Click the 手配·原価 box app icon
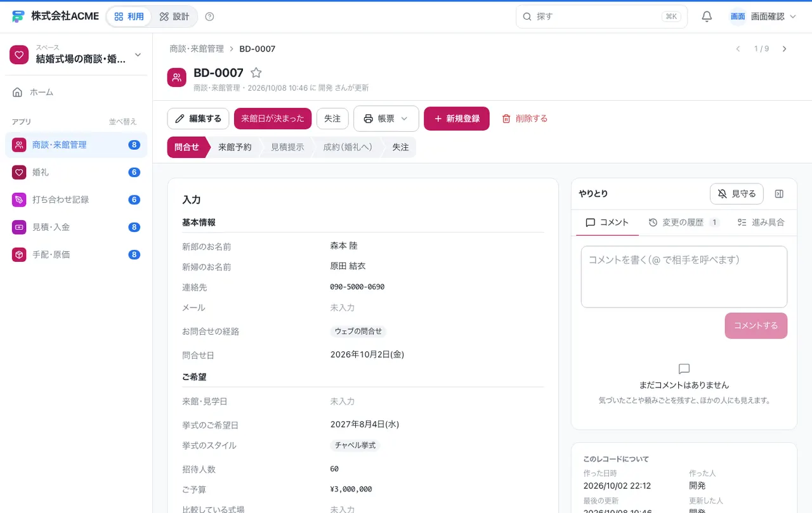The height and width of the screenshot is (513, 812). (x=19, y=254)
